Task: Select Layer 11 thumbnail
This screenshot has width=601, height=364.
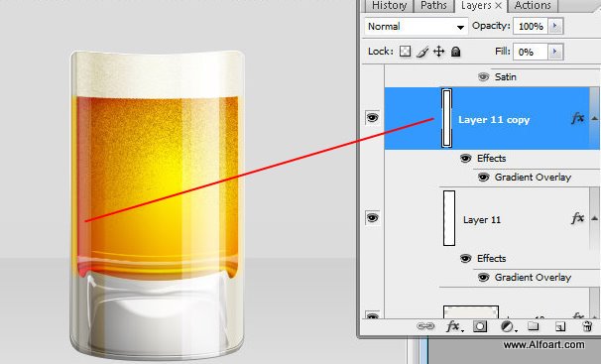Action: click(449, 218)
